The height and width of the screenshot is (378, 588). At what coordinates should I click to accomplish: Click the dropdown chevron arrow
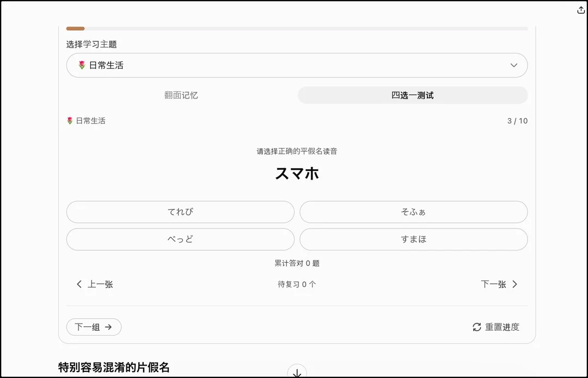(x=514, y=65)
